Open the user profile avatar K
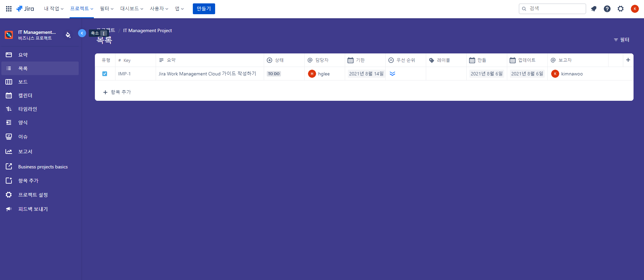 click(635, 9)
